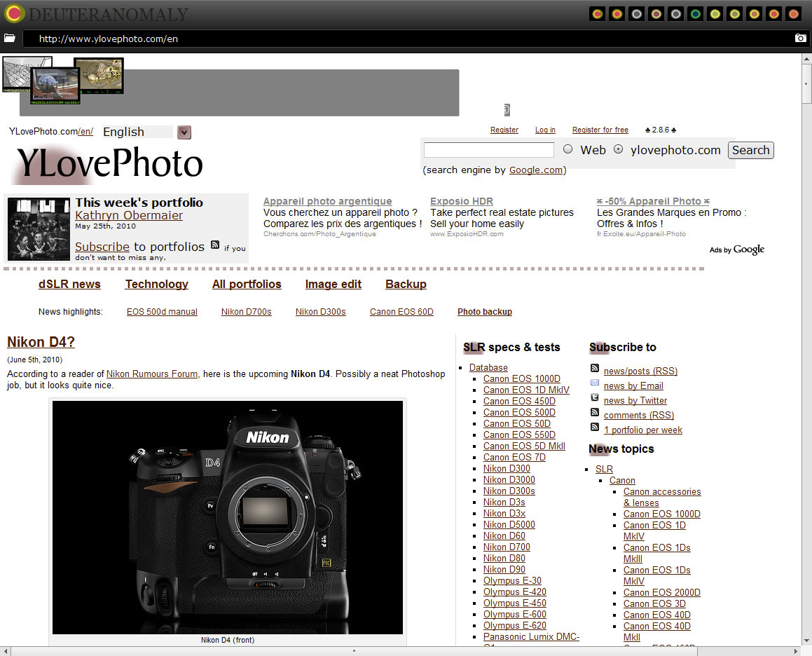Open Kathryn Obermaier's portfolio link

pos(129,215)
